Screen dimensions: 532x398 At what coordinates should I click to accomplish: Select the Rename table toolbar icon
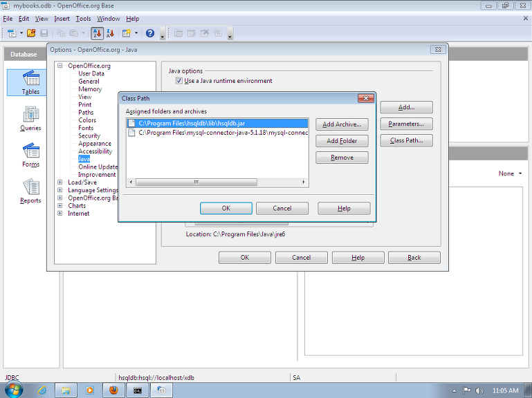click(217, 33)
